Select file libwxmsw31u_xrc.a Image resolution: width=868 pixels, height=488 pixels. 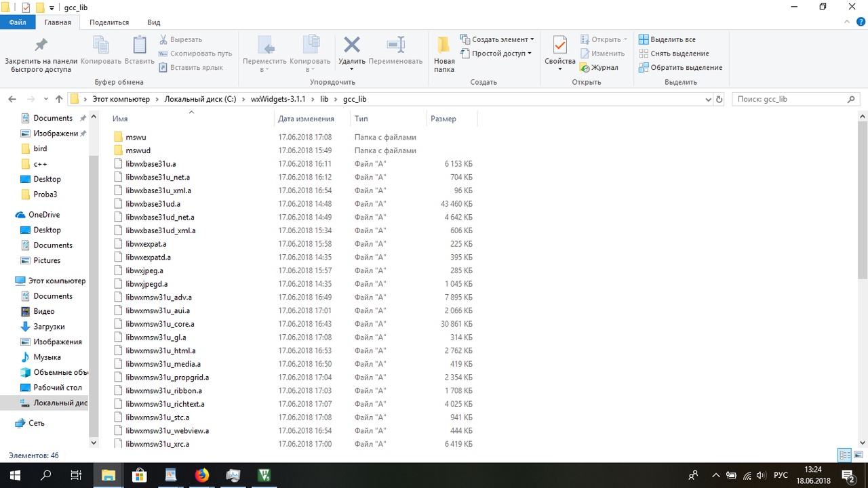(x=157, y=444)
